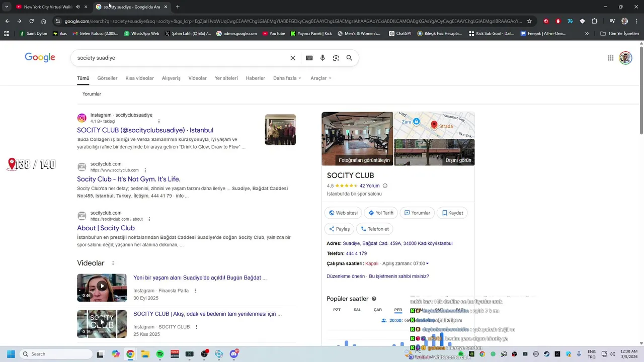
Task: Go to the Chrome home page
Action: tap(44, 21)
